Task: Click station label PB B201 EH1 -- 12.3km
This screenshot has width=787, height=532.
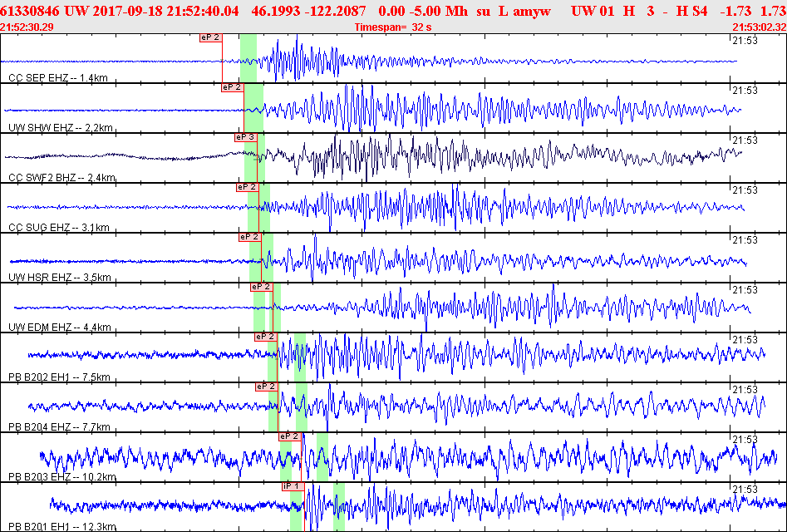Action: click(x=62, y=527)
